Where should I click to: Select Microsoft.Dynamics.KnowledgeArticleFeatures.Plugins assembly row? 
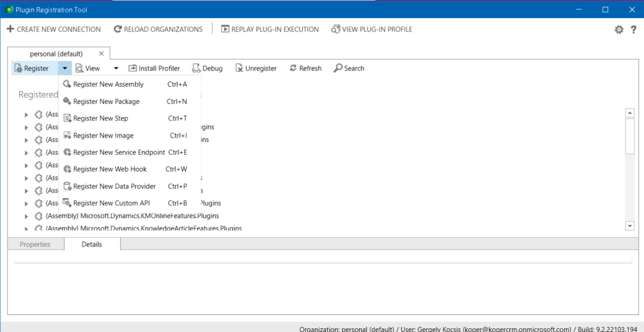tap(143, 228)
